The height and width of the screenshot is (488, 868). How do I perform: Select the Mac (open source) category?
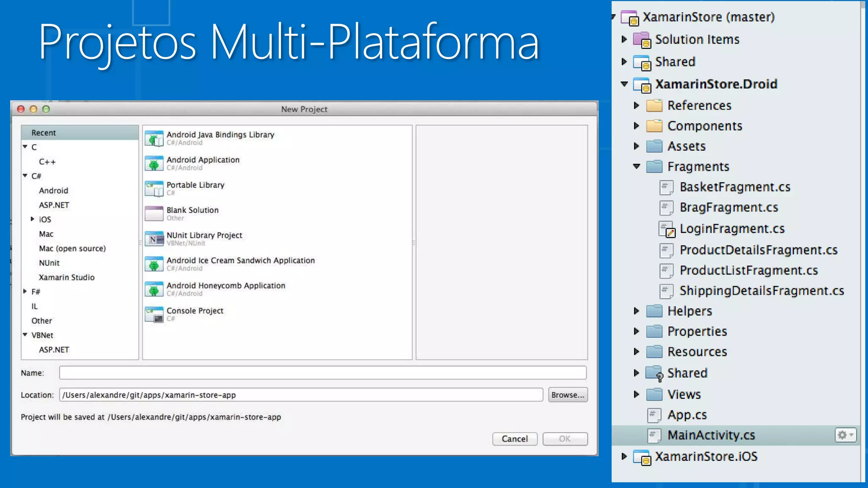72,249
